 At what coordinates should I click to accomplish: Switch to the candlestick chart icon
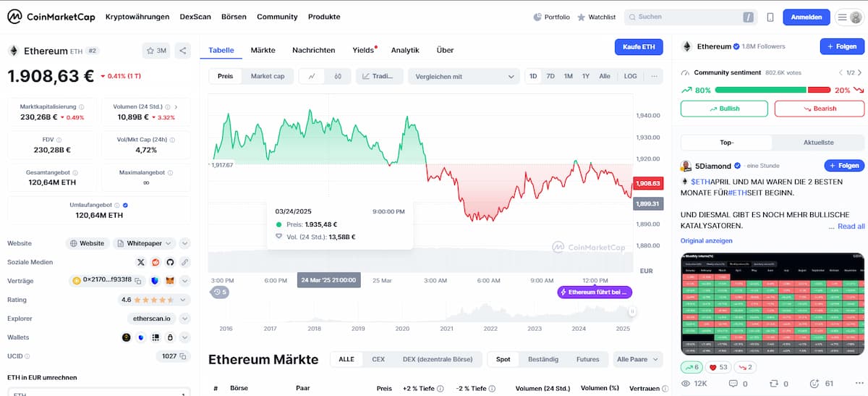338,76
